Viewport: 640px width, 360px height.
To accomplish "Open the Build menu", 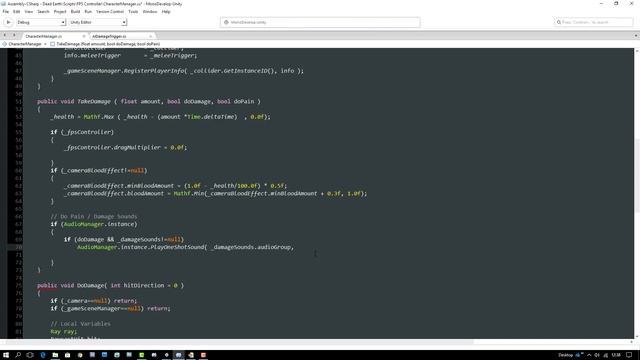I will coord(76,12).
